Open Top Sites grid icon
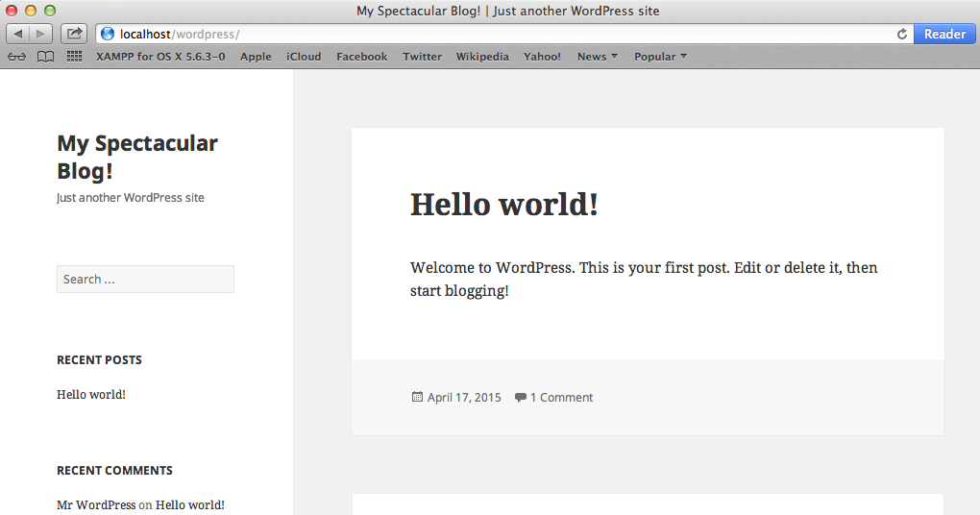Image resolution: width=980 pixels, height=515 pixels. click(x=74, y=57)
